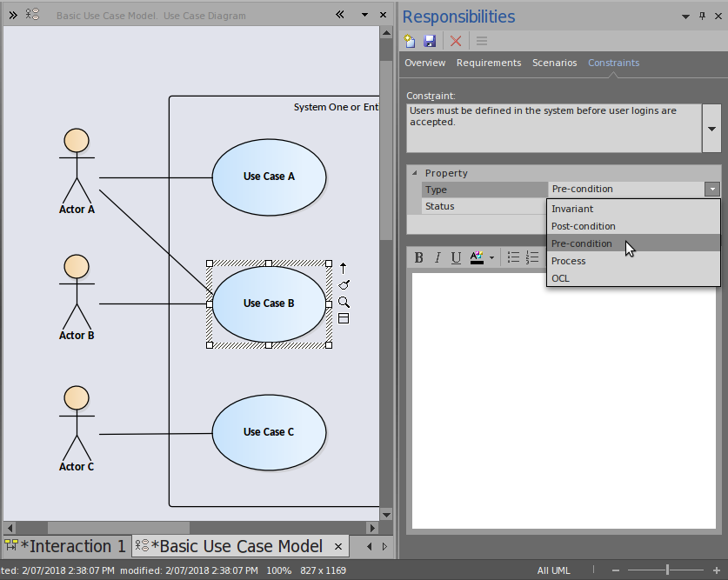The image size is (728, 580).
Task: Pin the Responsibilities panel
Action: [x=703, y=17]
